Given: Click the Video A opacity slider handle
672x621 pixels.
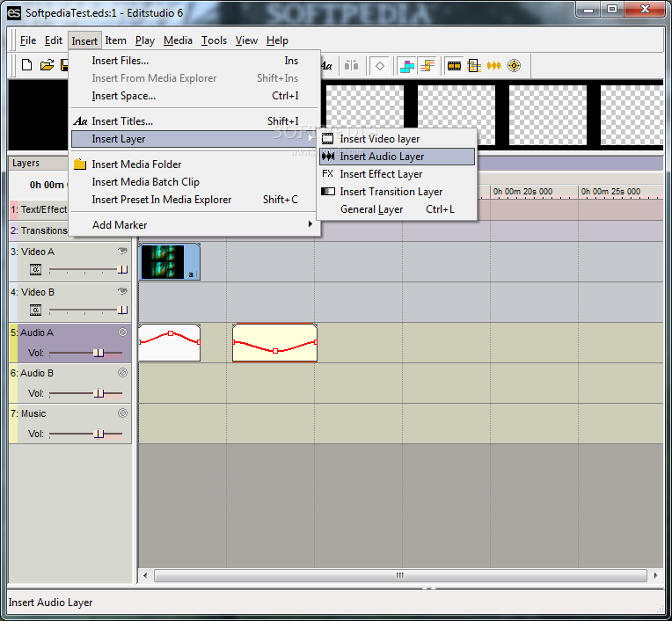Looking at the screenshot, I should pyautogui.click(x=122, y=269).
